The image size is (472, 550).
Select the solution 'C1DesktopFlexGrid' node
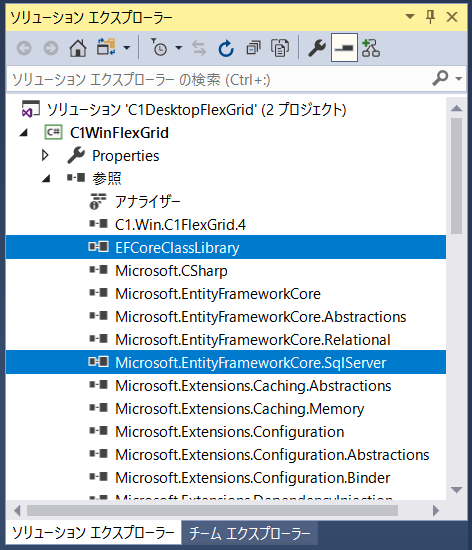[x=196, y=110]
